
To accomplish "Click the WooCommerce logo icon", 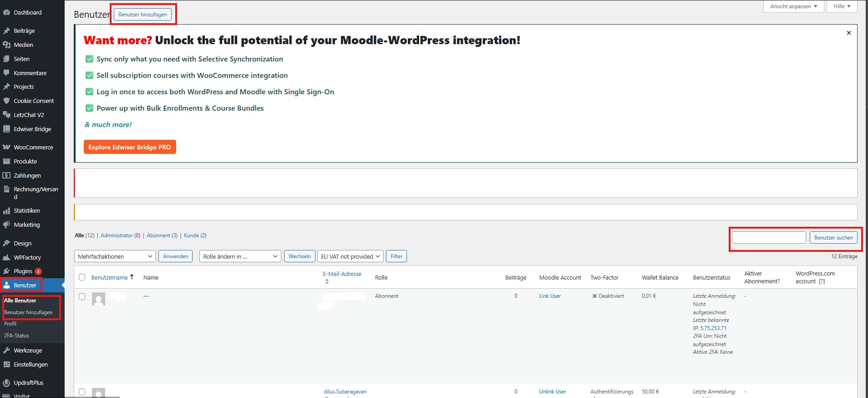I will (x=6, y=147).
